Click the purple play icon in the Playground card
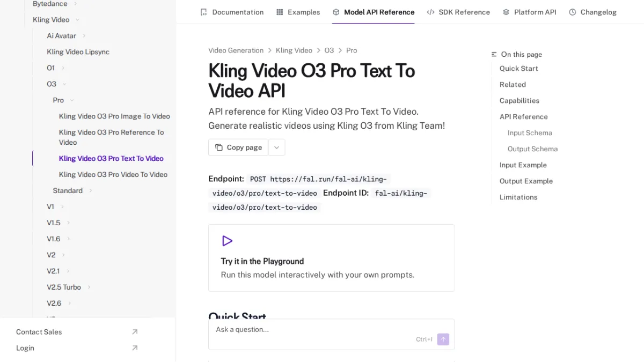 tap(228, 241)
